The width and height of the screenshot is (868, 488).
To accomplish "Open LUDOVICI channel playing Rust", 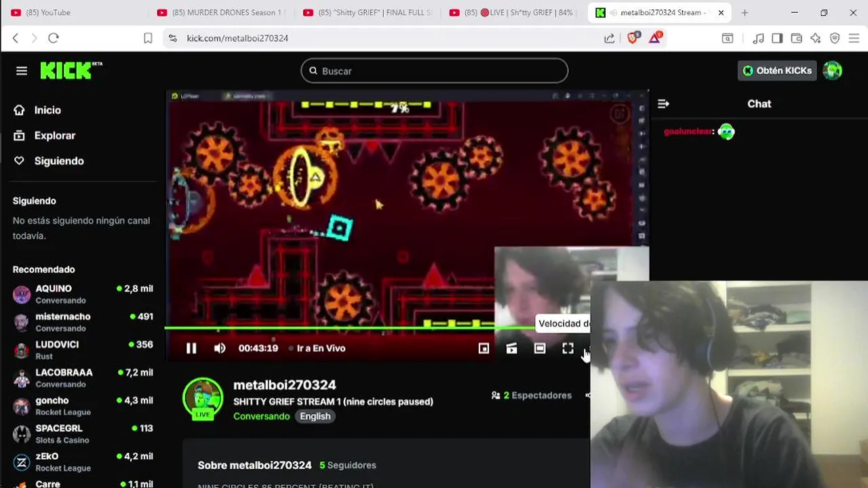I will click(x=83, y=350).
